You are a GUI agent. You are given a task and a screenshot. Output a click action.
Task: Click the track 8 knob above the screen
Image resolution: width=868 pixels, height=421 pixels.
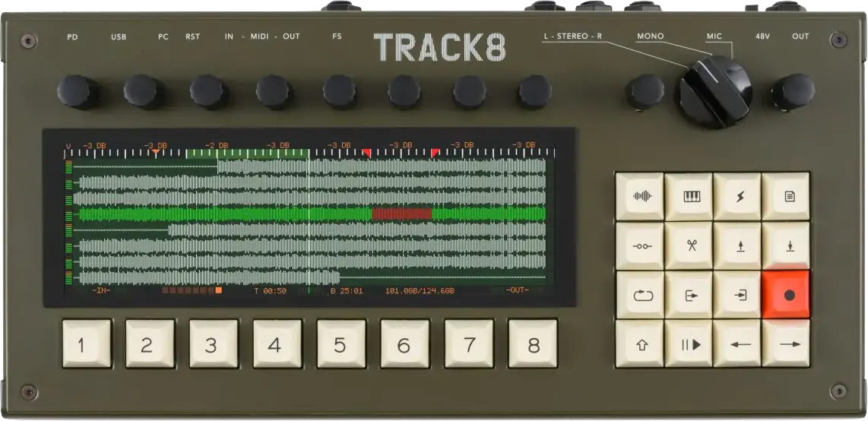[x=535, y=91]
